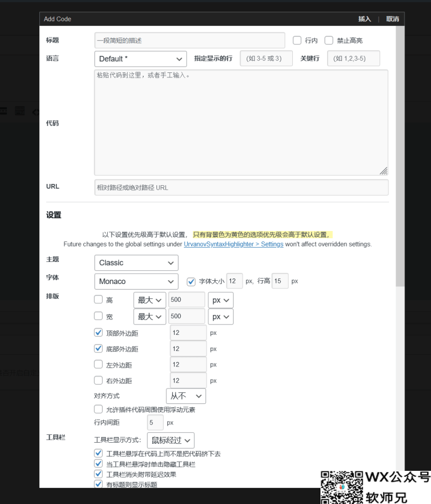Uncheck the 底部外边距 checkbox
The width and height of the screenshot is (431, 504).
[98, 348]
